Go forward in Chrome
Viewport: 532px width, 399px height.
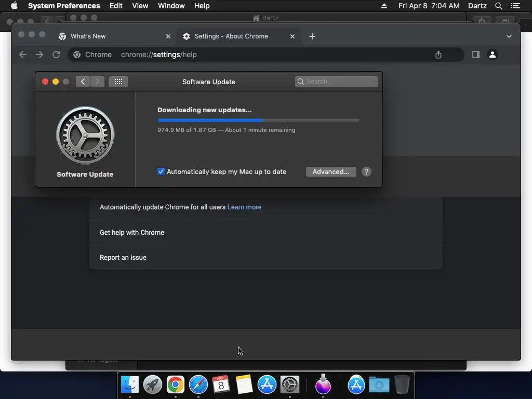39,55
